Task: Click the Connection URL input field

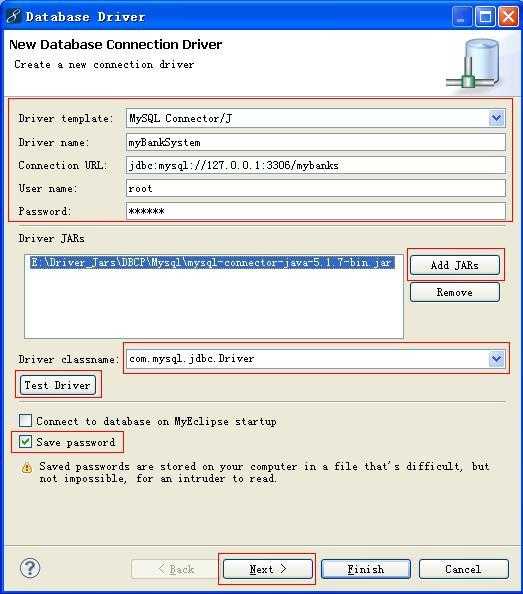Action: (316, 165)
